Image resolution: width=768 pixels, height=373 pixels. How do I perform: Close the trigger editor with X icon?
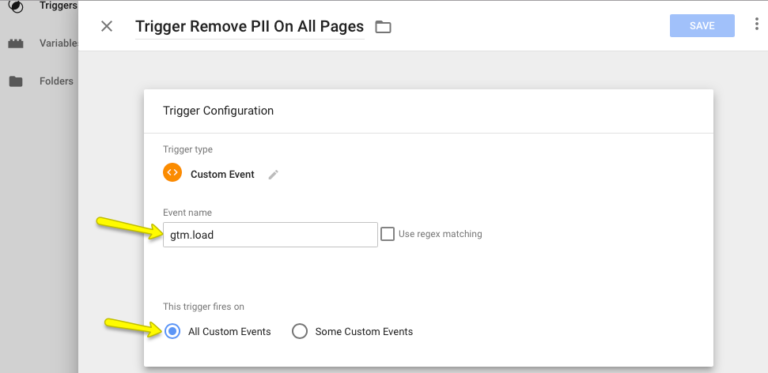click(x=106, y=26)
